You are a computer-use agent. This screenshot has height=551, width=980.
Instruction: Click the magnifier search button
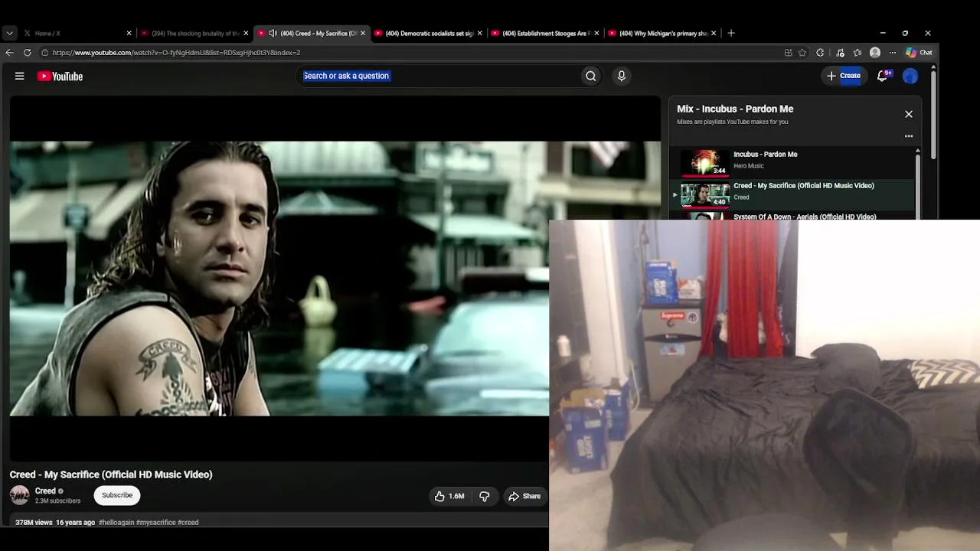point(590,76)
